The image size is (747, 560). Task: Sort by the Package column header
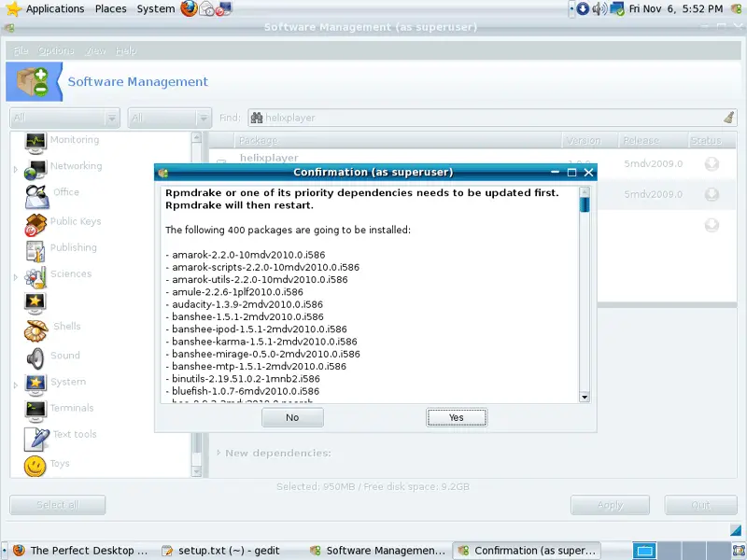point(398,141)
